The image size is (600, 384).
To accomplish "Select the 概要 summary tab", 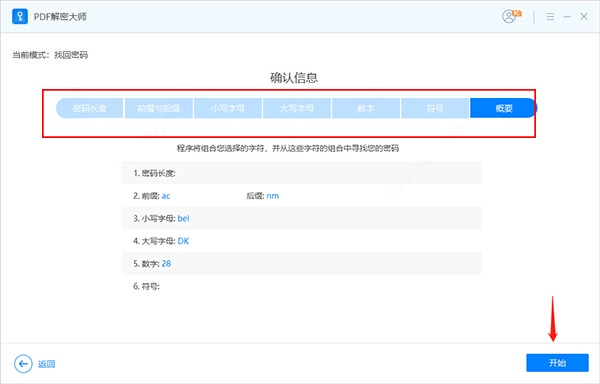I will [504, 108].
